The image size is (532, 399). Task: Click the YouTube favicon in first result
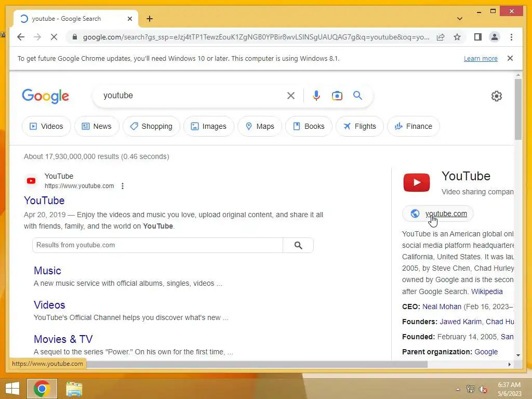[31, 181]
